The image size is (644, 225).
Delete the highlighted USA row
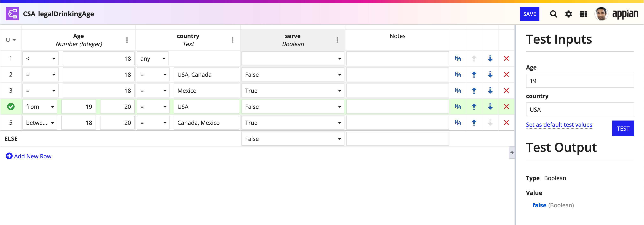click(506, 107)
